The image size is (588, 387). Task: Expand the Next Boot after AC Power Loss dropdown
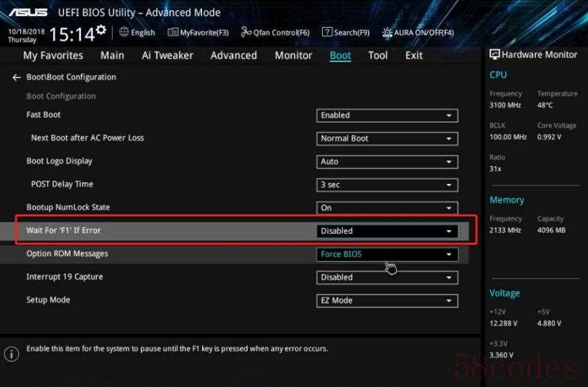[387, 138]
